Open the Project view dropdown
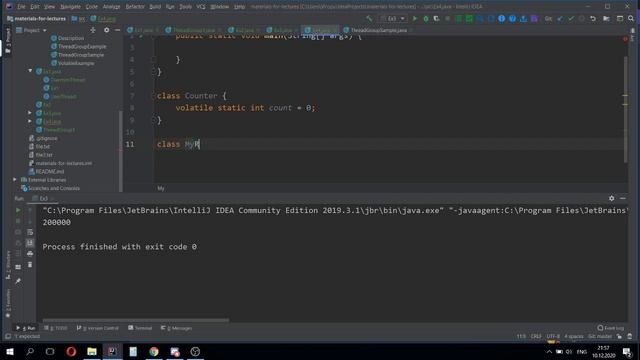Image resolution: width=640 pixels, height=360 pixels. (x=31, y=30)
